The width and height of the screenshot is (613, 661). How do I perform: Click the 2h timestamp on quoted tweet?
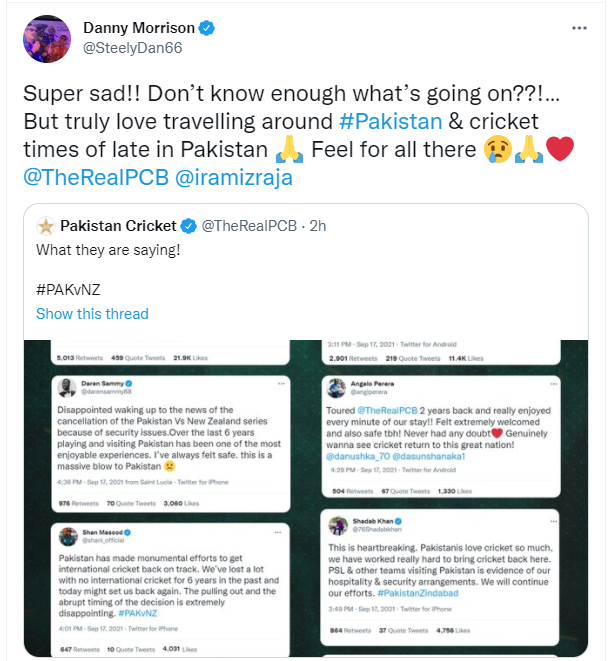click(317, 226)
